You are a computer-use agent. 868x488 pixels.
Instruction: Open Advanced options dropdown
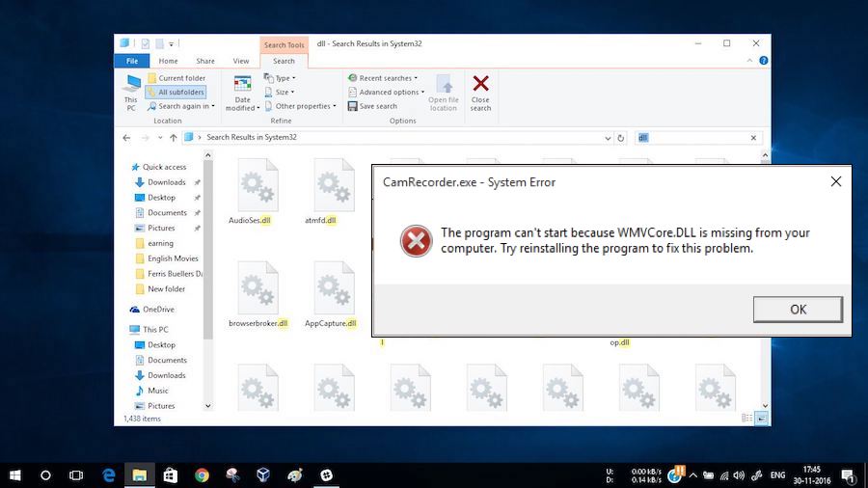(386, 92)
